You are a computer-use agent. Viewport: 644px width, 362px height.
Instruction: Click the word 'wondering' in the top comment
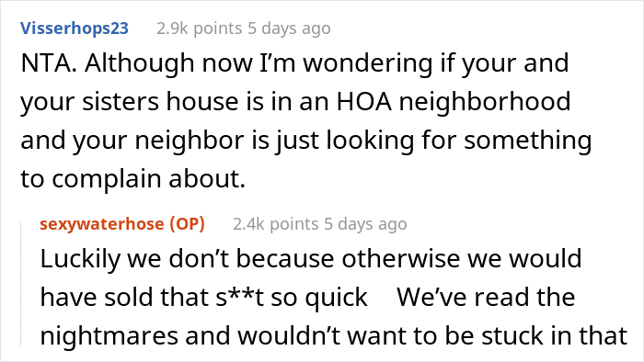tap(368, 64)
